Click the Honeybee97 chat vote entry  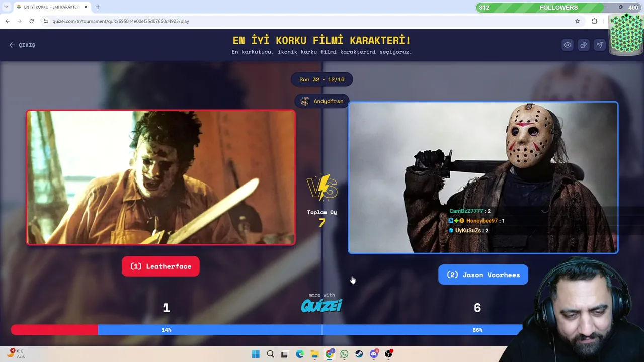(476, 221)
